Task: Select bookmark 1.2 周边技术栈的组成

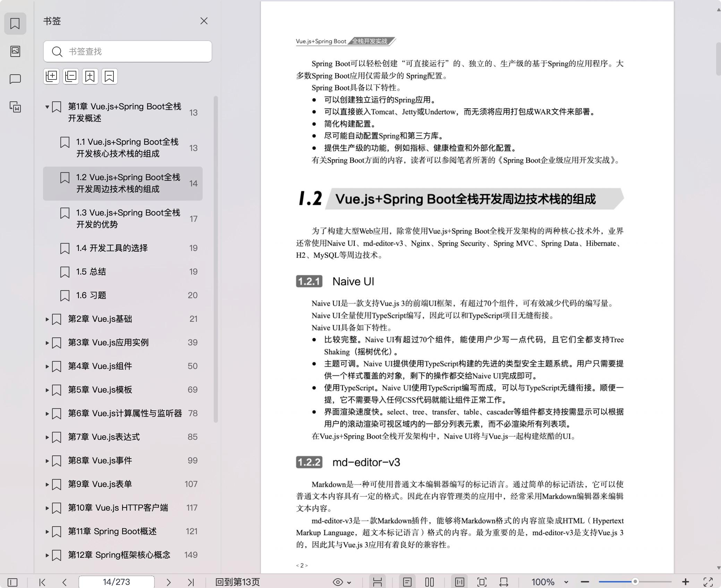Action: tap(123, 183)
